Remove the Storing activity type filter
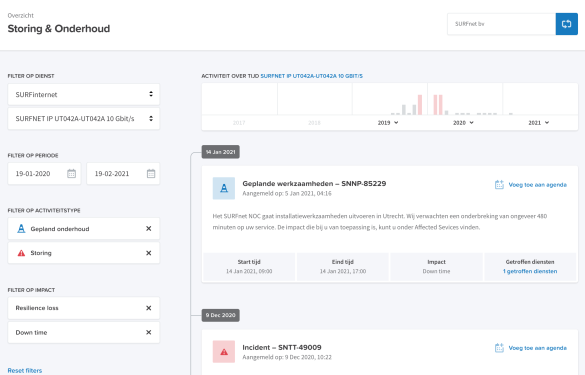 (x=148, y=253)
